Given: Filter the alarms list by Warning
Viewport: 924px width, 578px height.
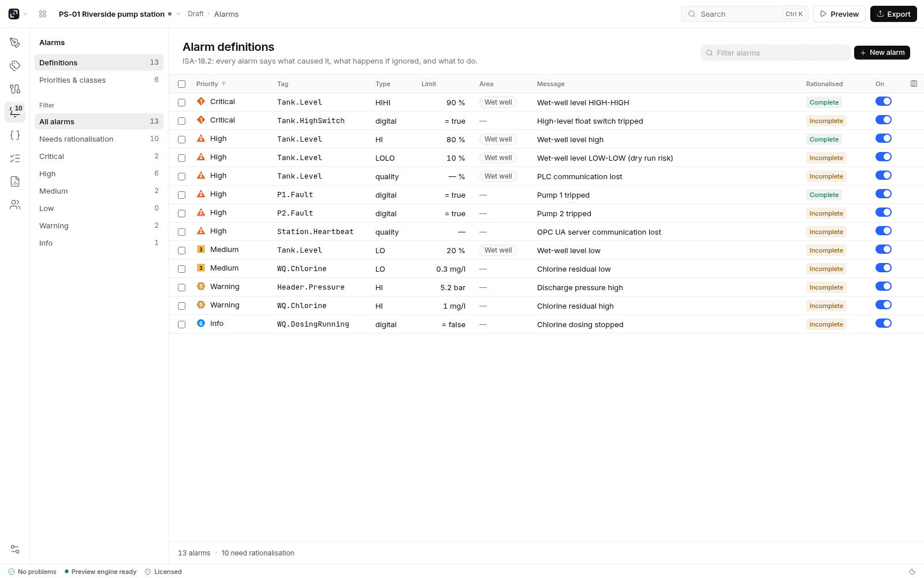Looking at the screenshot, I should pyautogui.click(x=99, y=225).
